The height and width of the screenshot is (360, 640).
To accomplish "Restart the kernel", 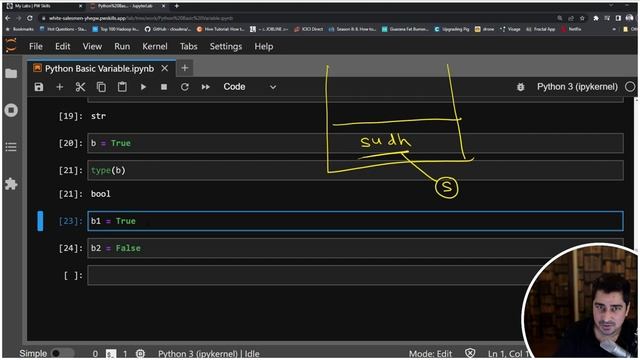I will tap(184, 87).
